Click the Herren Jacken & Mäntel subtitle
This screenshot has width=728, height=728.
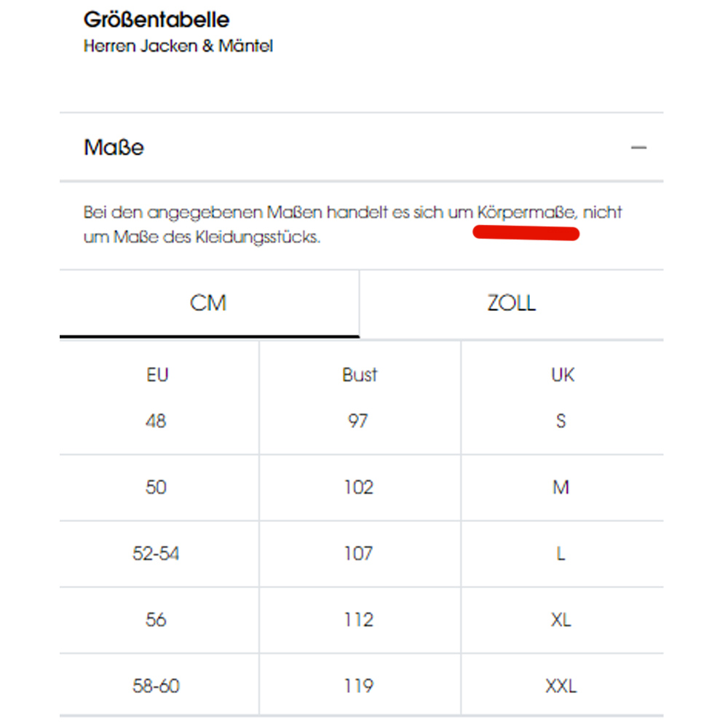coord(178,47)
